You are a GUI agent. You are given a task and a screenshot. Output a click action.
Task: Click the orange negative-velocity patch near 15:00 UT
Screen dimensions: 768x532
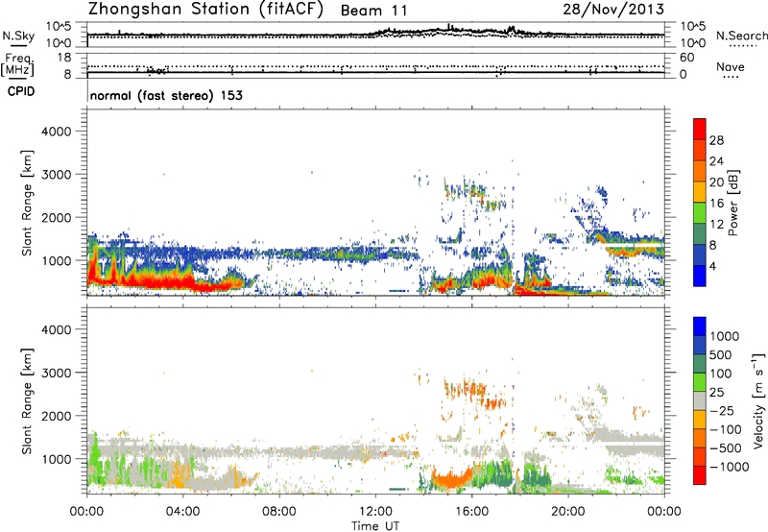coord(452,479)
